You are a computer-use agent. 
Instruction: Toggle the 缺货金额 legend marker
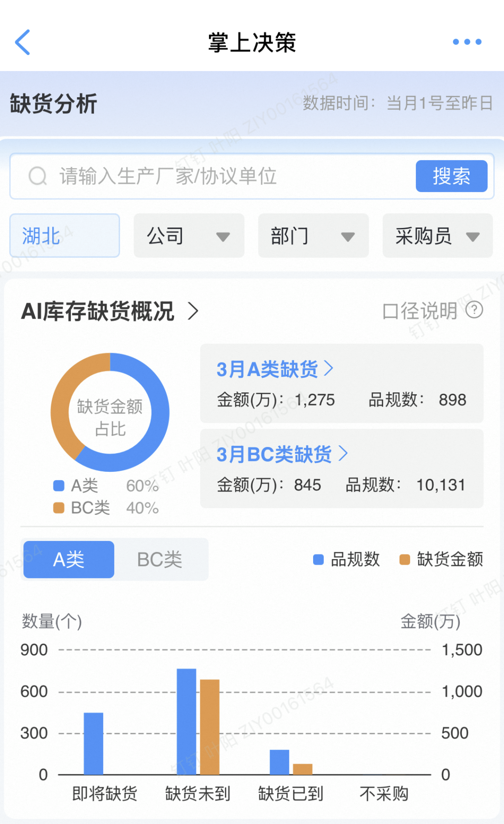405,560
